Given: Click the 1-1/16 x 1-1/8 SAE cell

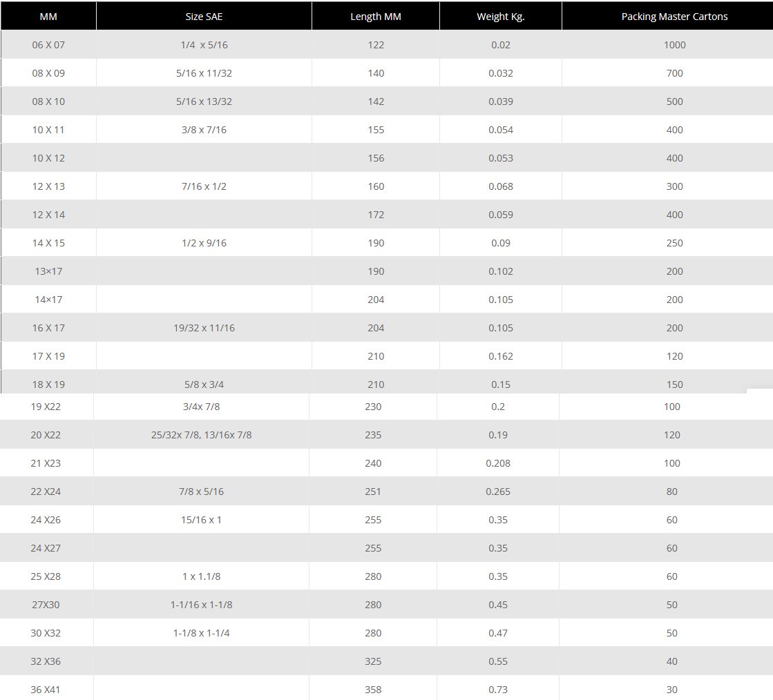Looking at the screenshot, I should tap(201, 605).
